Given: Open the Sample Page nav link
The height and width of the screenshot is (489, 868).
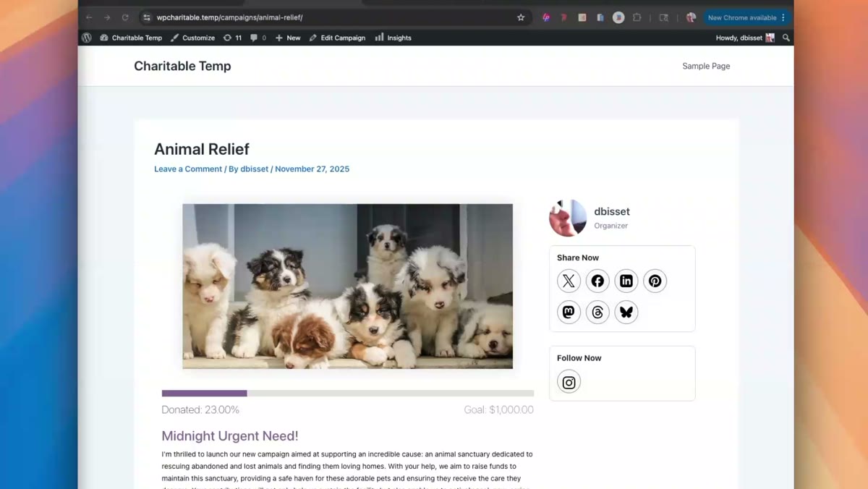Looking at the screenshot, I should (x=706, y=66).
